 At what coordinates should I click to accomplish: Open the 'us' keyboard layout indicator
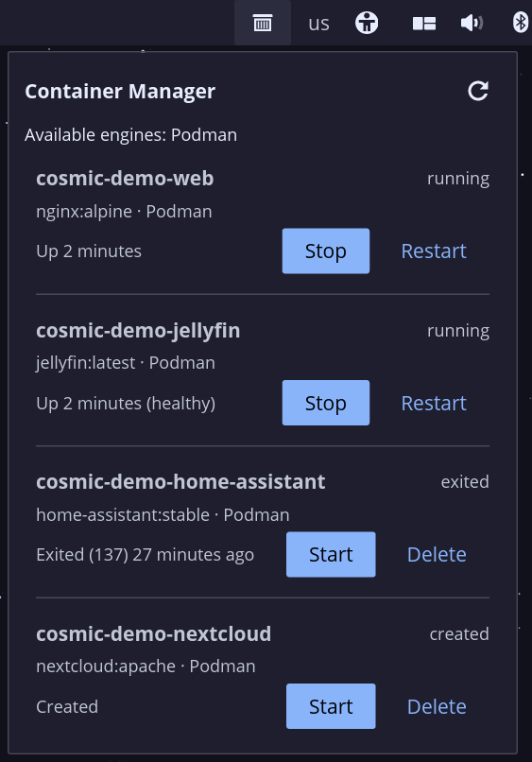tap(318, 24)
